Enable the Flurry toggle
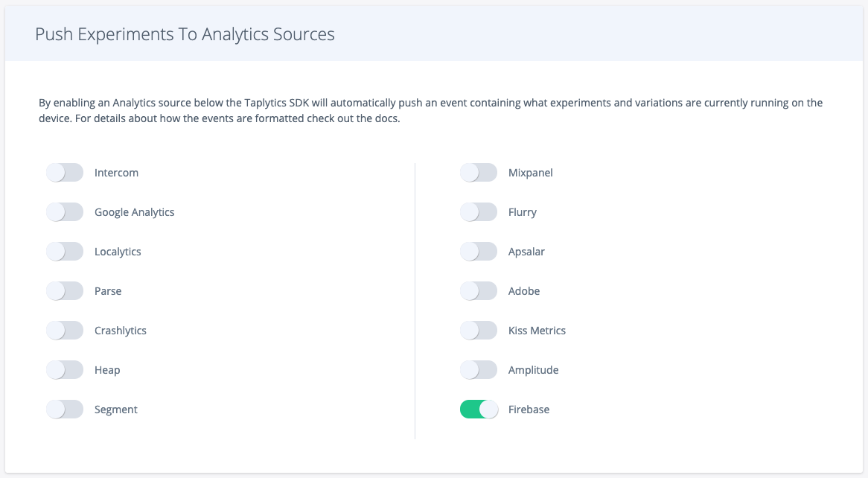This screenshot has height=478, width=868. [479, 211]
